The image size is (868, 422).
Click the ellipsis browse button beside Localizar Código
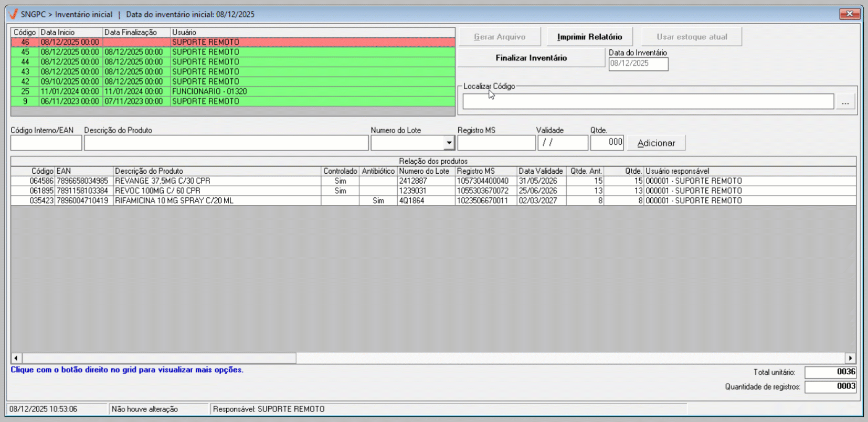pos(845,103)
